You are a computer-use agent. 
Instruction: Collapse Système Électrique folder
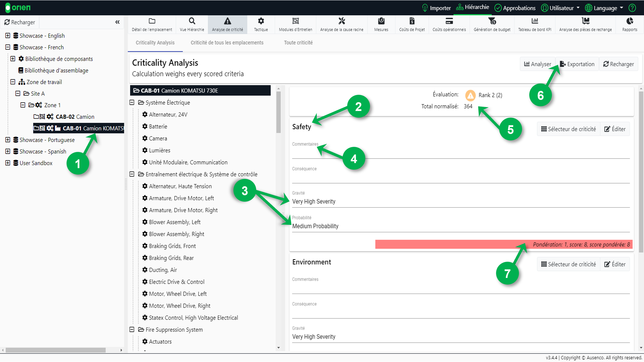(x=132, y=103)
